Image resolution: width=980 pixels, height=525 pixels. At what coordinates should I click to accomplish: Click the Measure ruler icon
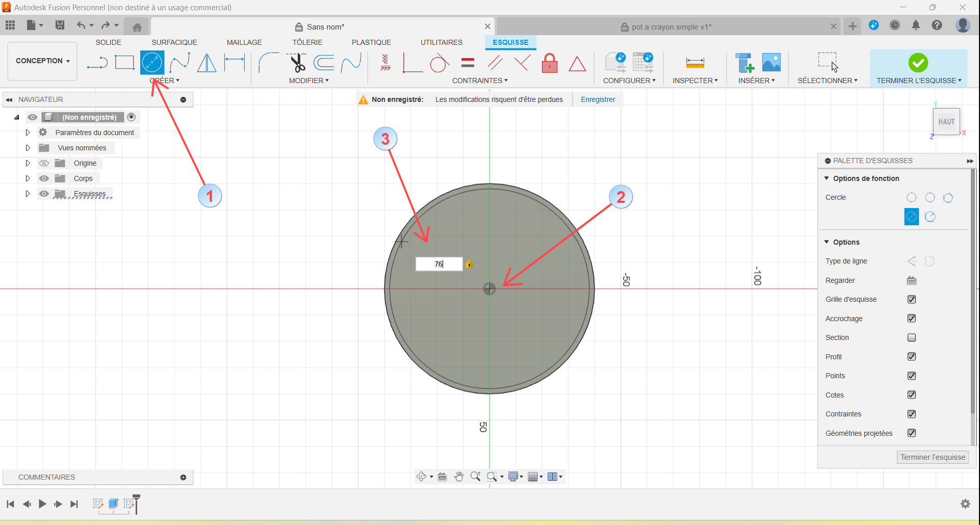(695, 63)
